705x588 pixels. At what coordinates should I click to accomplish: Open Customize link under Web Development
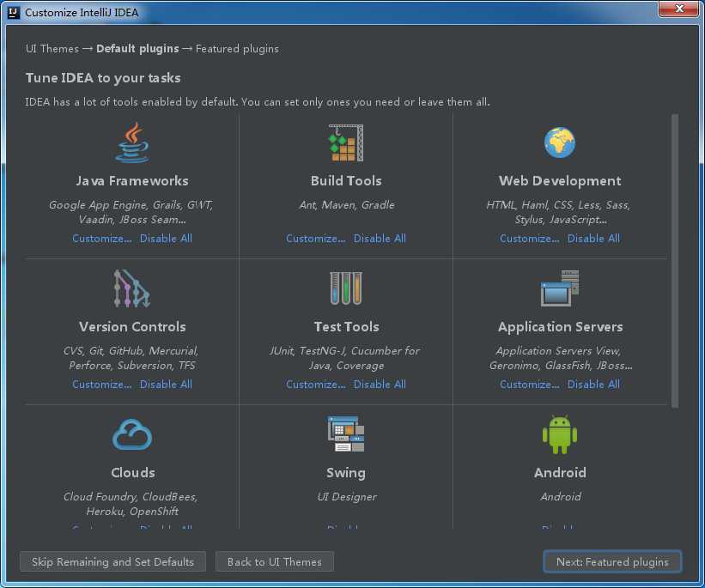tap(530, 239)
